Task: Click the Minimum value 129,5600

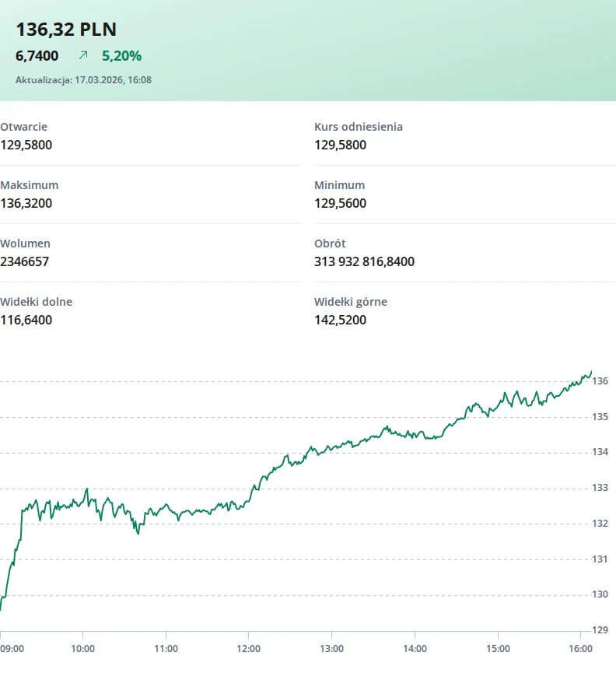Action: click(340, 203)
